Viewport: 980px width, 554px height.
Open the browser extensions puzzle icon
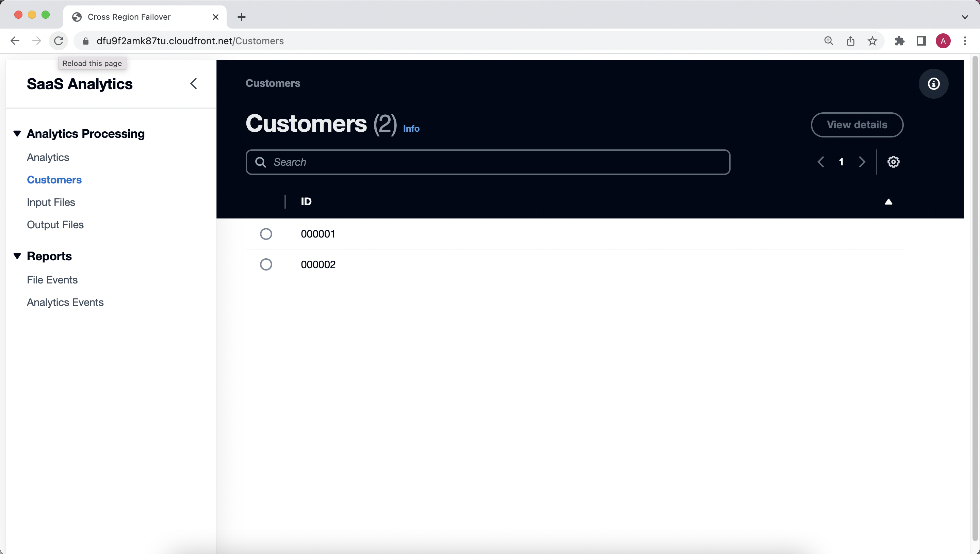900,41
